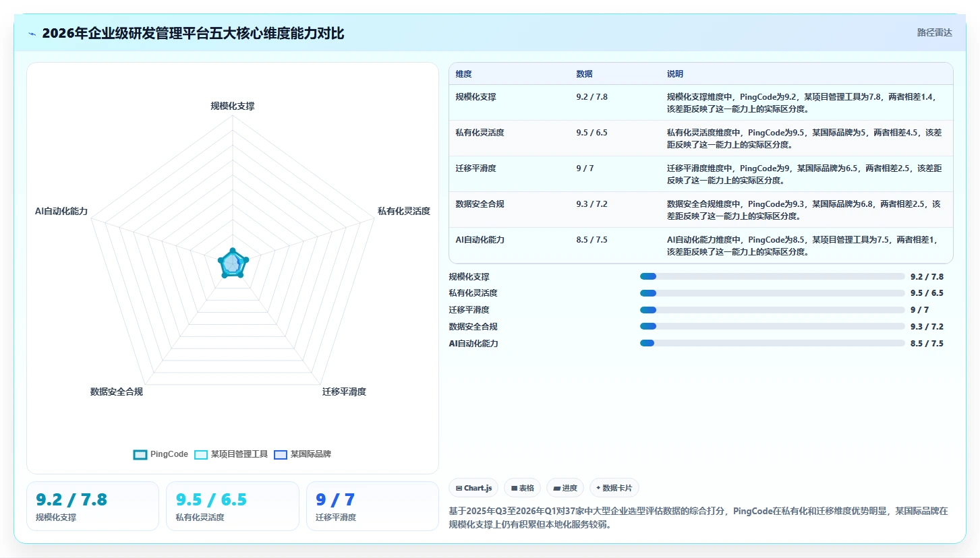Toggle the 某项目管理工具 legend swatch
The height and width of the screenshot is (558, 980).
click(x=201, y=455)
